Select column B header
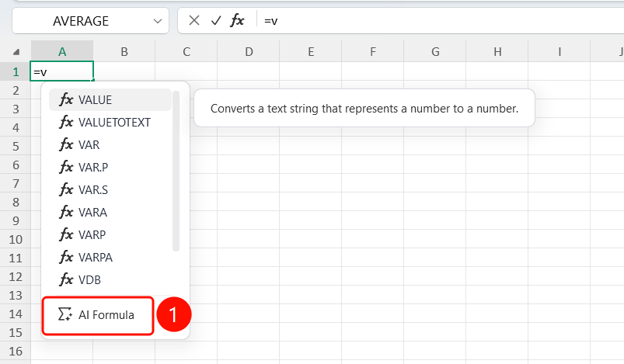This screenshot has height=364, width=624. point(124,52)
